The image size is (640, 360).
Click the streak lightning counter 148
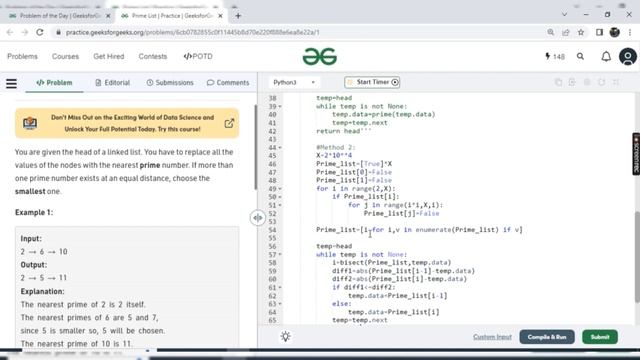click(x=555, y=56)
